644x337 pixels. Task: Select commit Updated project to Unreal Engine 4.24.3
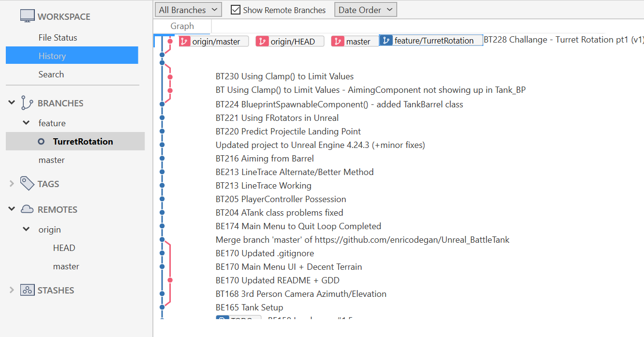click(x=320, y=145)
